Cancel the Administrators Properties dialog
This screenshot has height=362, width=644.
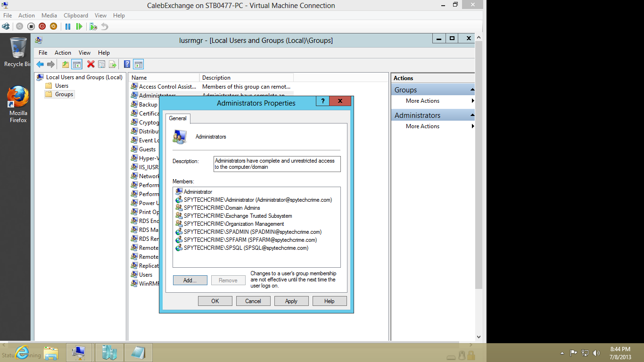pos(253,301)
